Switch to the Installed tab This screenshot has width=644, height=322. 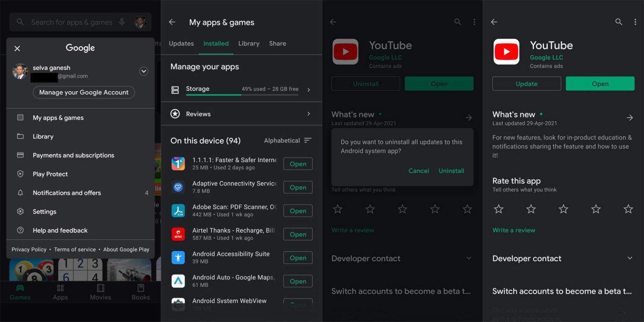pyautogui.click(x=216, y=44)
